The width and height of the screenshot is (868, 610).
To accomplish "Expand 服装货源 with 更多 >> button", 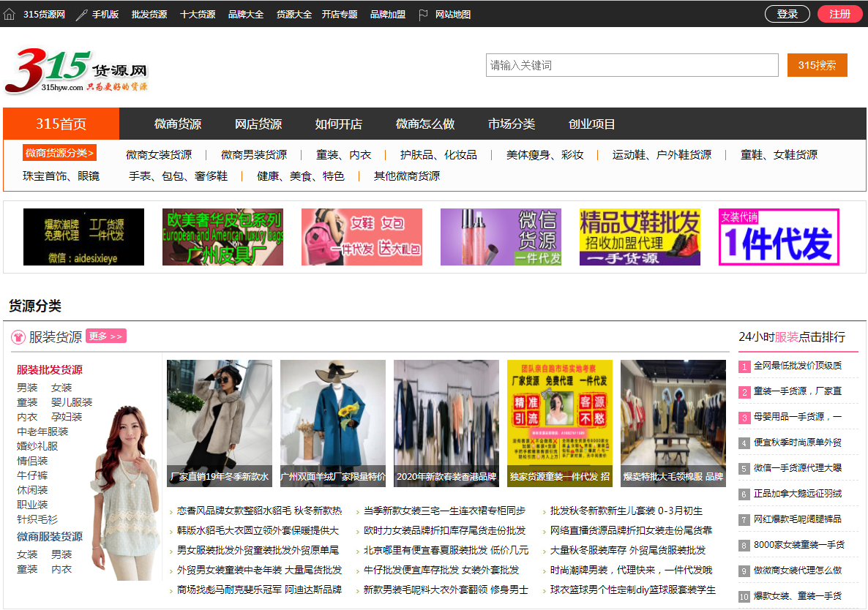I will (x=106, y=336).
